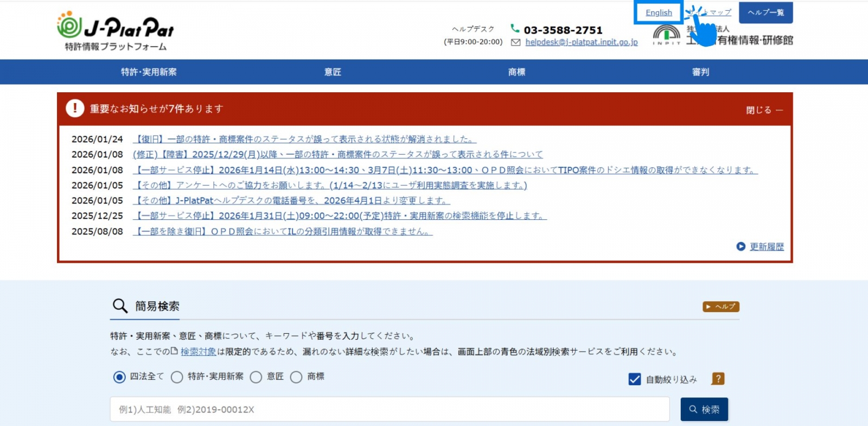Select the 四法全て radio button
Viewport: 868px width, 426px height.
point(119,377)
